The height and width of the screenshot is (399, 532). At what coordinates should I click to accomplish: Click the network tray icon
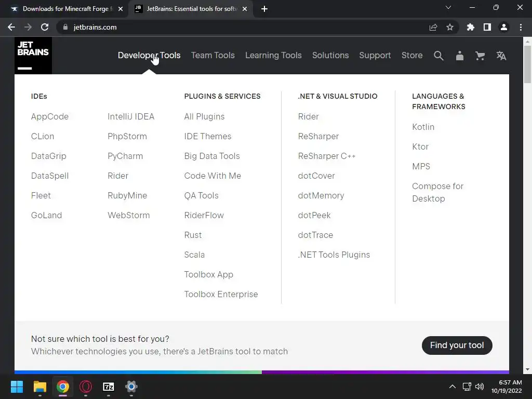point(467,387)
